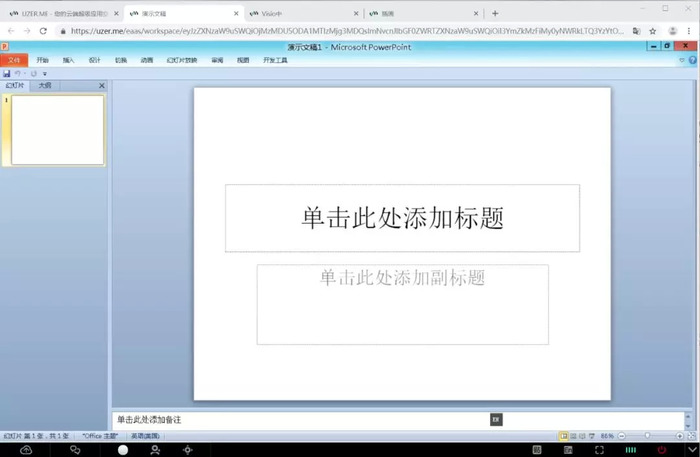The width and height of the screenshot is (700, 457).
Task: Open Customize Quick Access Toolbar dropdown arrow
Action: tap(45, 74)
